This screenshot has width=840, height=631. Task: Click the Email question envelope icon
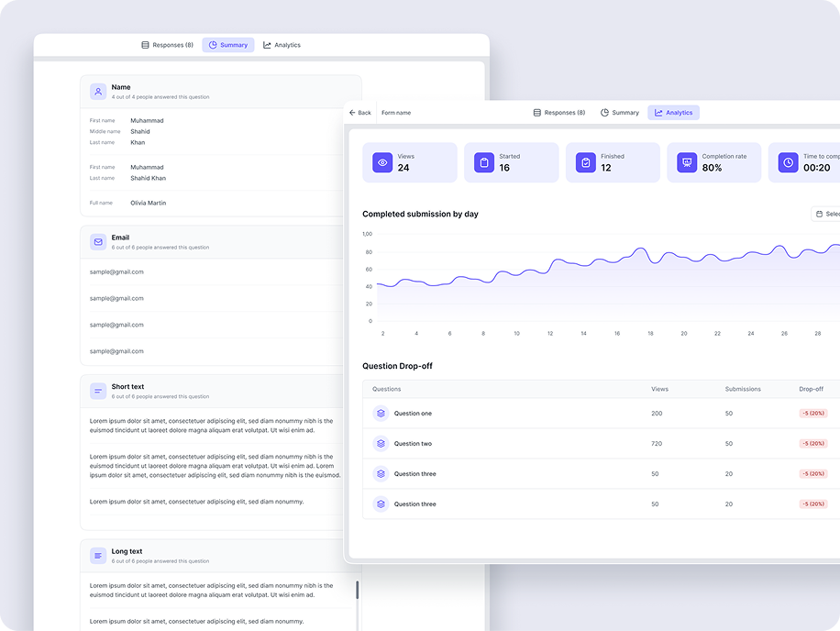[98, 242]
